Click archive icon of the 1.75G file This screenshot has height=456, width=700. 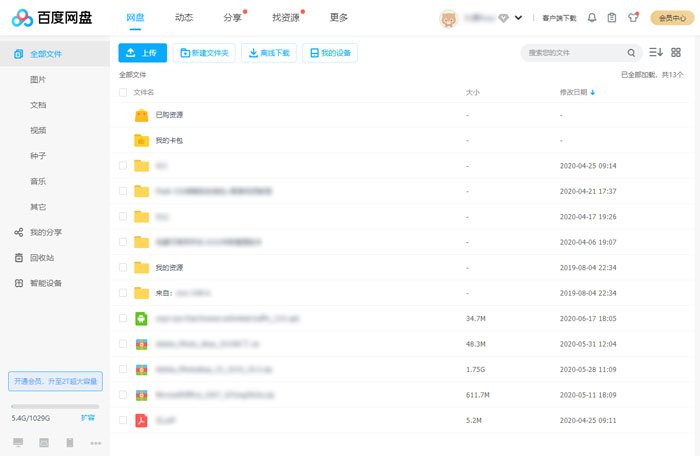(142, 369)
